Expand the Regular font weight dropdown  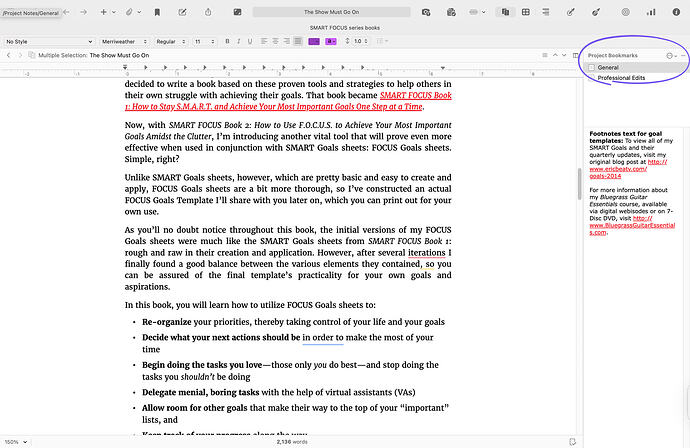tap(170, 41)
